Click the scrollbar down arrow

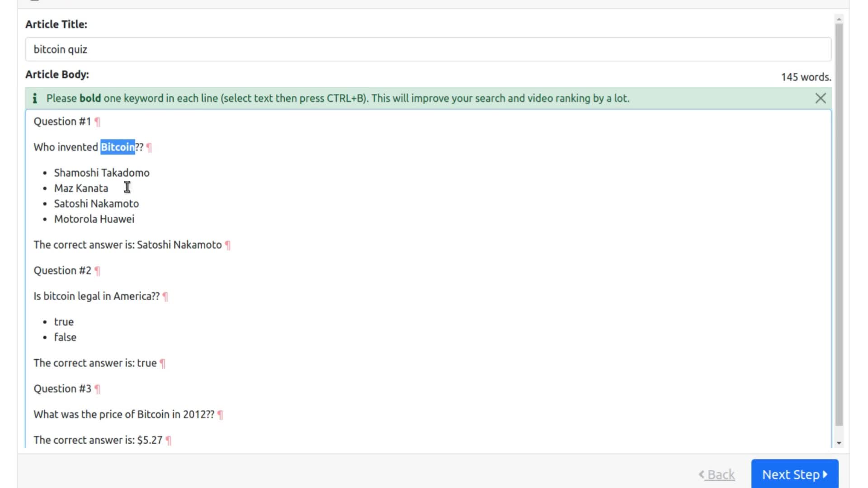[839, 443]
